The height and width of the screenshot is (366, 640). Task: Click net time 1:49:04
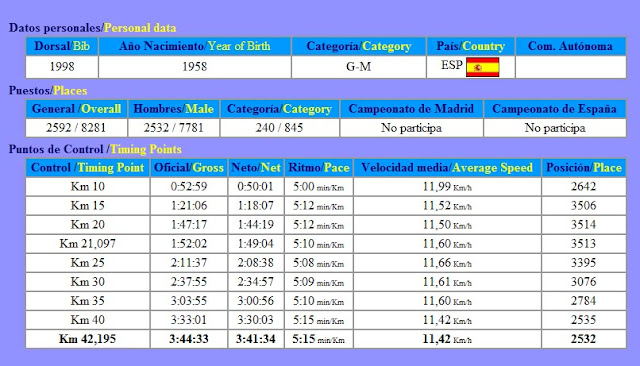[256, 244]
